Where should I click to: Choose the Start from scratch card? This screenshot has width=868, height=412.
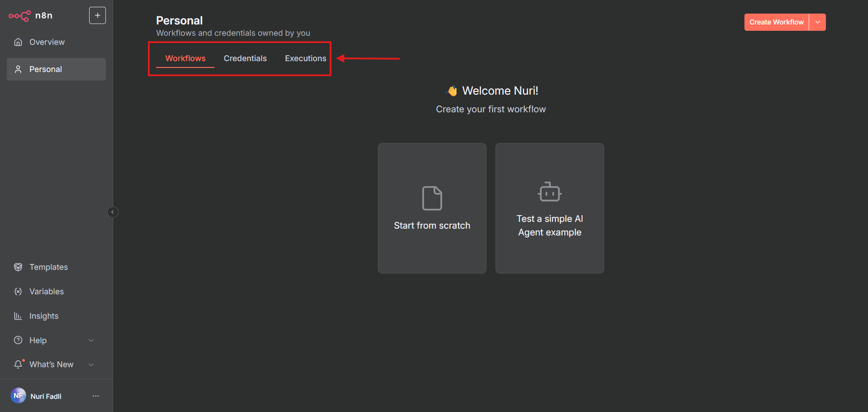432,208
